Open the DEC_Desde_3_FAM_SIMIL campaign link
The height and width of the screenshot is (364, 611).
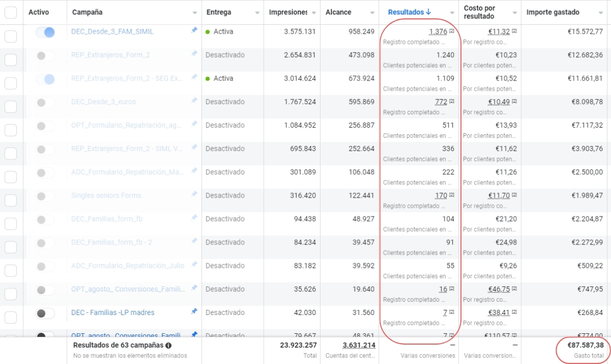[x=112, y=32]
